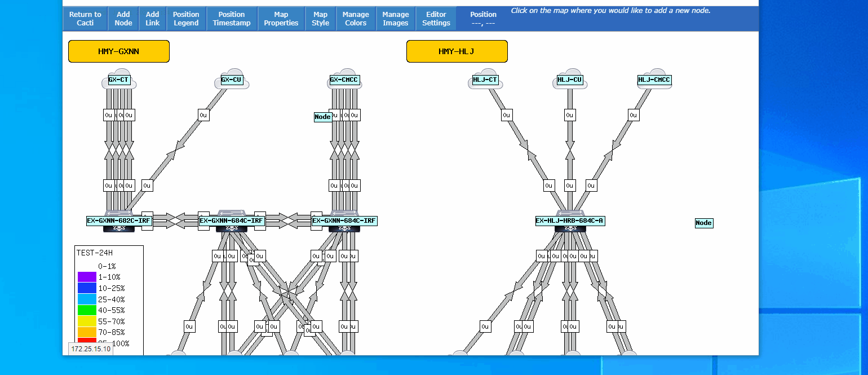The image size is (868, 375).
Task: Click Return to Cacti
Action: tap(85, 18)
